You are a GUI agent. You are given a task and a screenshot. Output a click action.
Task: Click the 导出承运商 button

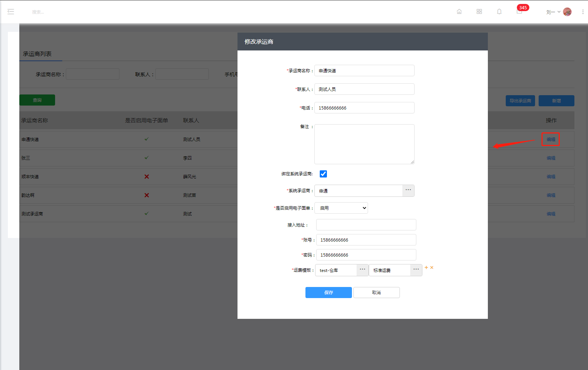[x=520, y=101]
